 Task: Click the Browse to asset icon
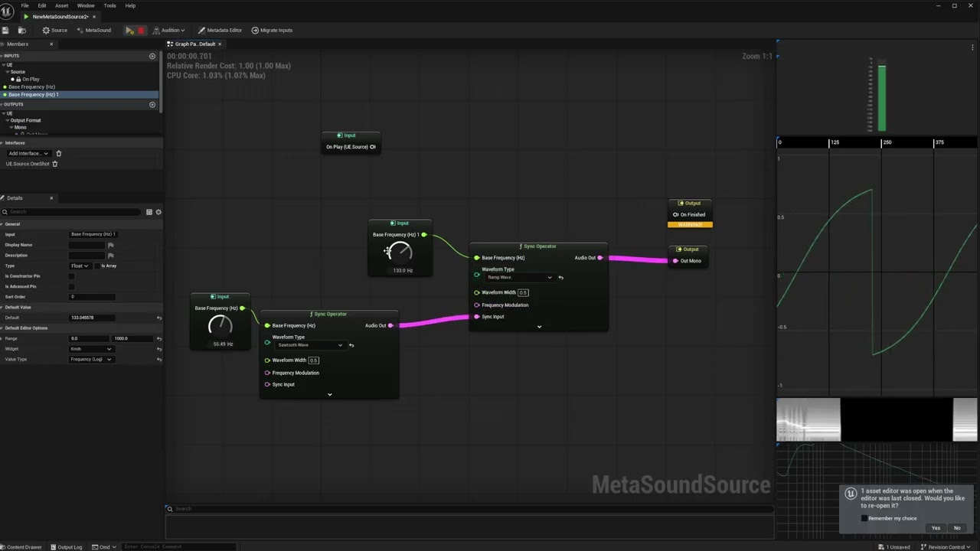pos(21,30)
